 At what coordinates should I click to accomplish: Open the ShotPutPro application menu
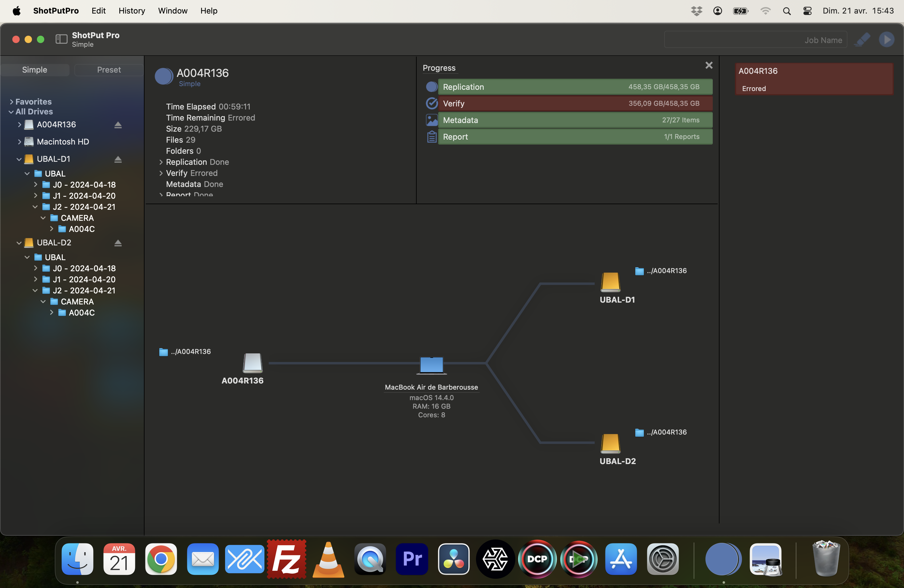56,11
